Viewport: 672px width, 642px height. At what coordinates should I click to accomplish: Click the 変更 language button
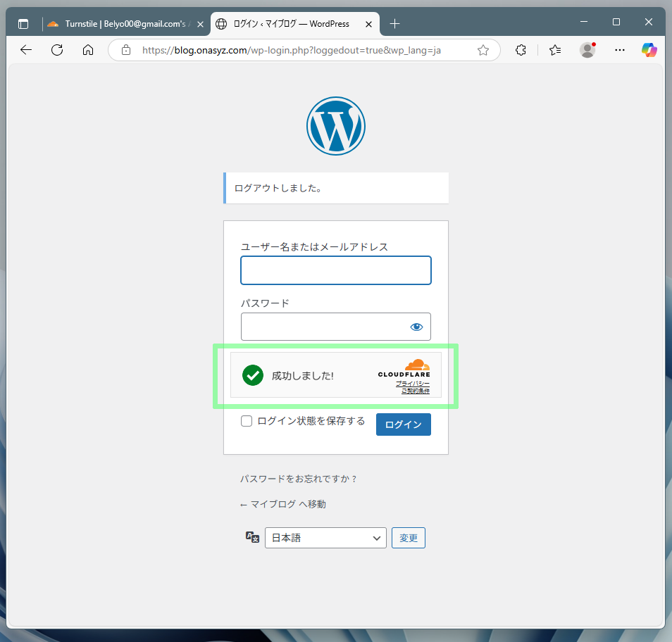[409, 538]
